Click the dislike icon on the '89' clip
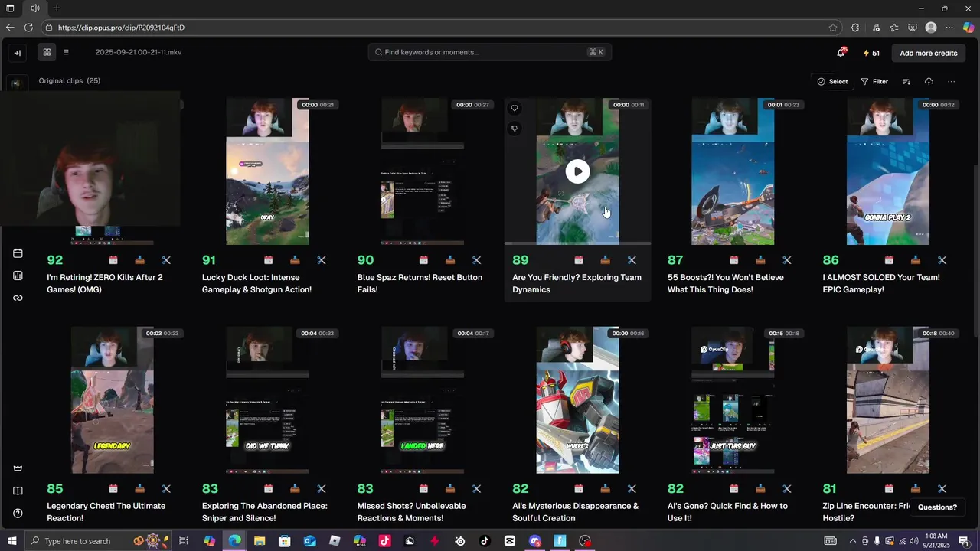Screen dimensions: 980x551 pos(514,129)
